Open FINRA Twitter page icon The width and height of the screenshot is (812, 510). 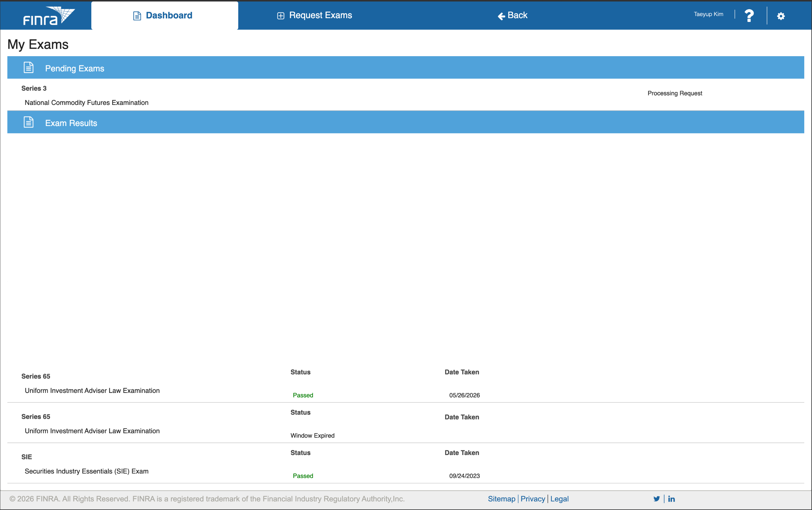656,499
